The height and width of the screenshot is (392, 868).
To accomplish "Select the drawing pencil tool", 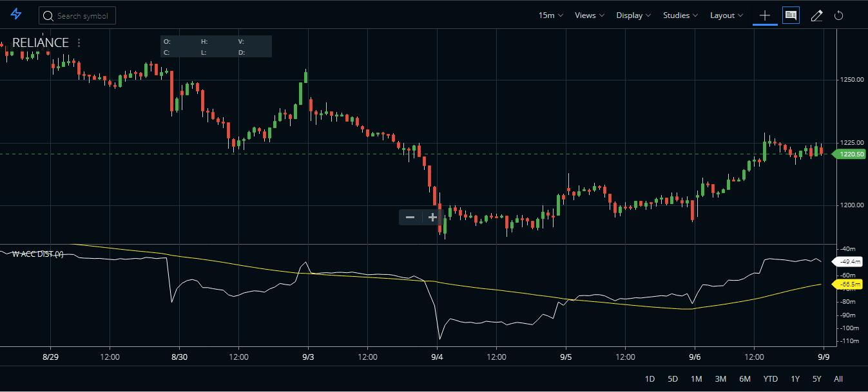I will pyautogui.click(x=816, y=15).
